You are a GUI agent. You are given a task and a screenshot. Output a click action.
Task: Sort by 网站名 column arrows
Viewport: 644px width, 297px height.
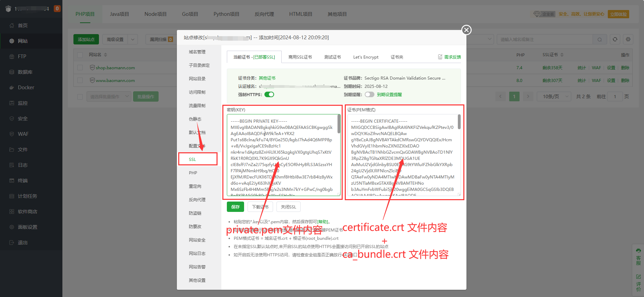(x=105, y=55)
